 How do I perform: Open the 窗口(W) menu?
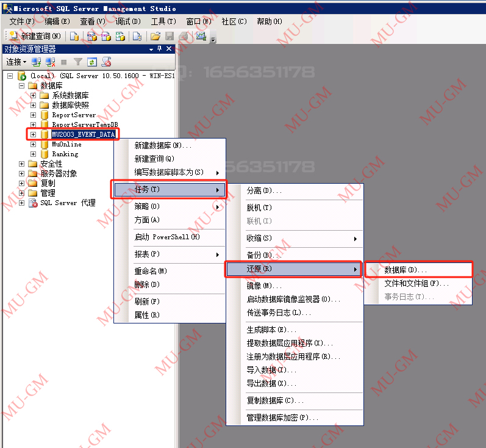coord(199,21)
